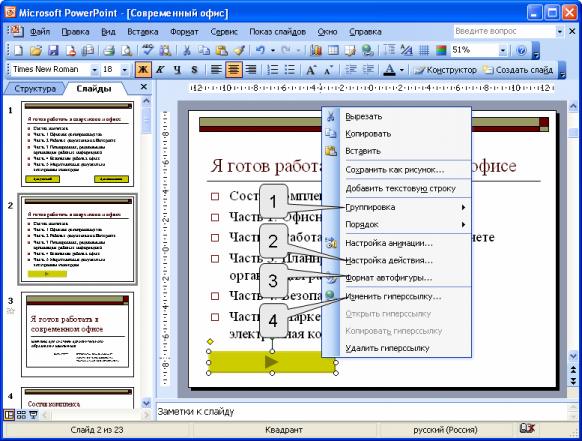582x441 pixels.
Task: Click the Copy icon in the toolbar
Action: tap(204, 50)
